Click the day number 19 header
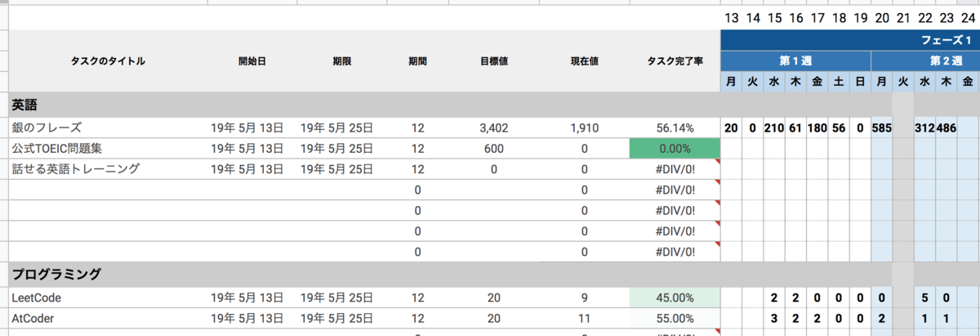Image resolution: width=980 pixels, height=336 pixels. pyautogui.click(x=860, y=18)
